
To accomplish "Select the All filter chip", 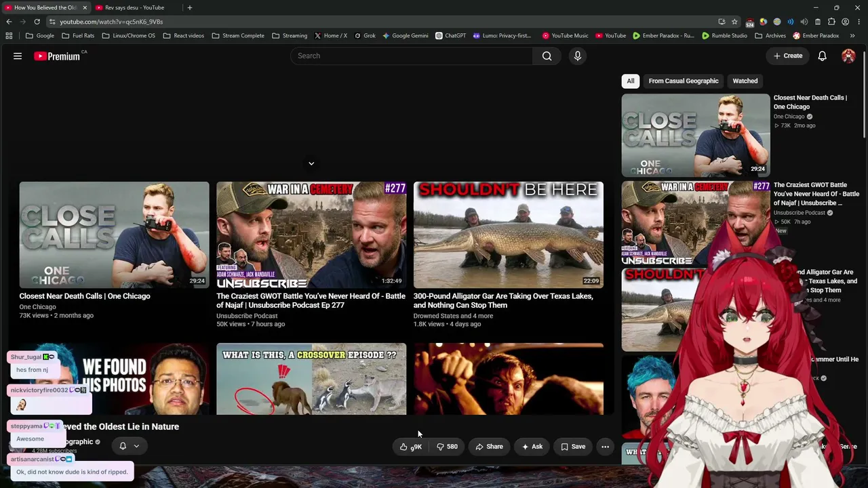I will point(631,81).
